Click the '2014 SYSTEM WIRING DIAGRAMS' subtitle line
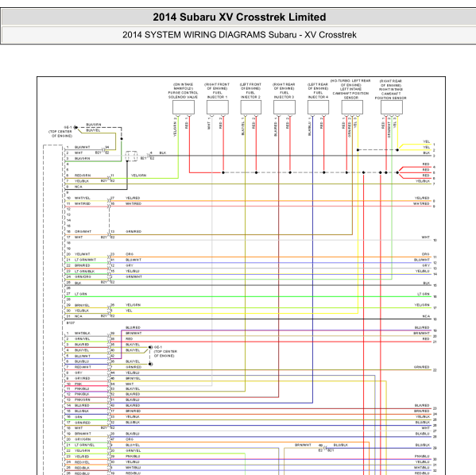This screenshot has height=475, width=476. [x=239, y=35]
